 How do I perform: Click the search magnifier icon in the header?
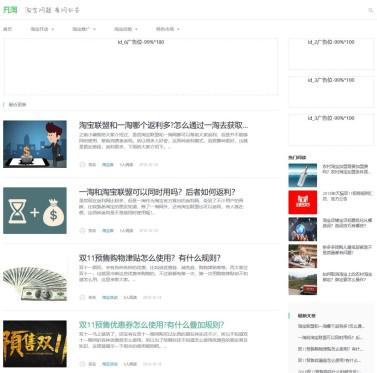[370, 10]
